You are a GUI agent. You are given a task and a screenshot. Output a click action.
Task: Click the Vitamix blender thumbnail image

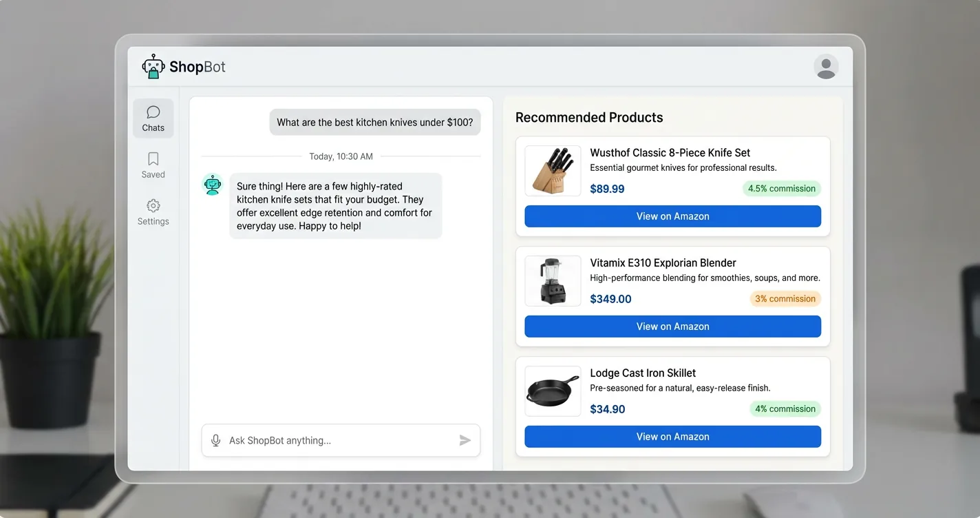click(552, 280)
